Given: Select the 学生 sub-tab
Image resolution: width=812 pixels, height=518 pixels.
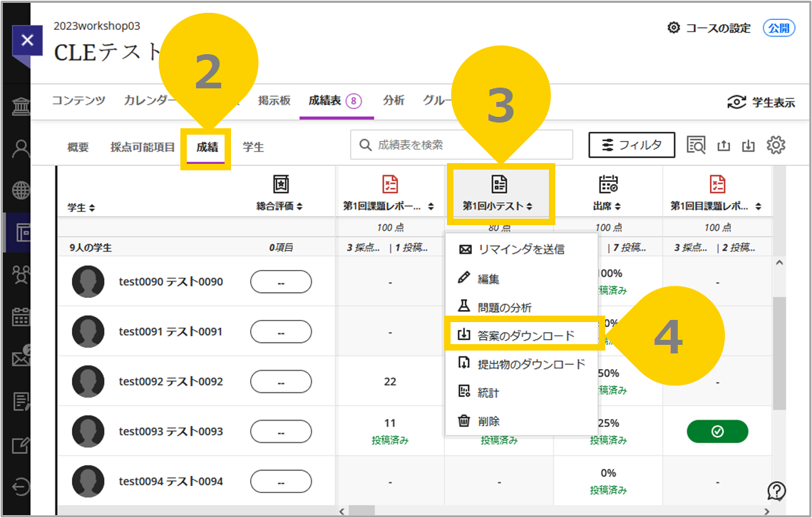Looking at the screenshot, I should click(253, 147).
